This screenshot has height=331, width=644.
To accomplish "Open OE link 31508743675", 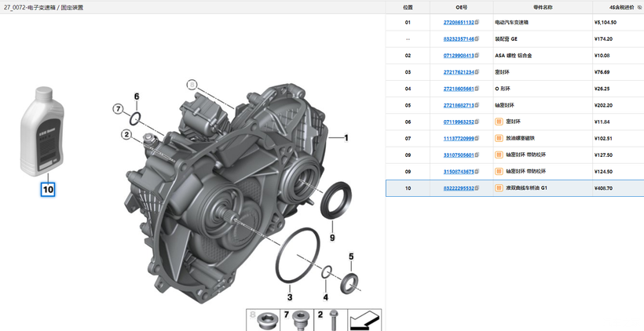I will coord(459,172).
